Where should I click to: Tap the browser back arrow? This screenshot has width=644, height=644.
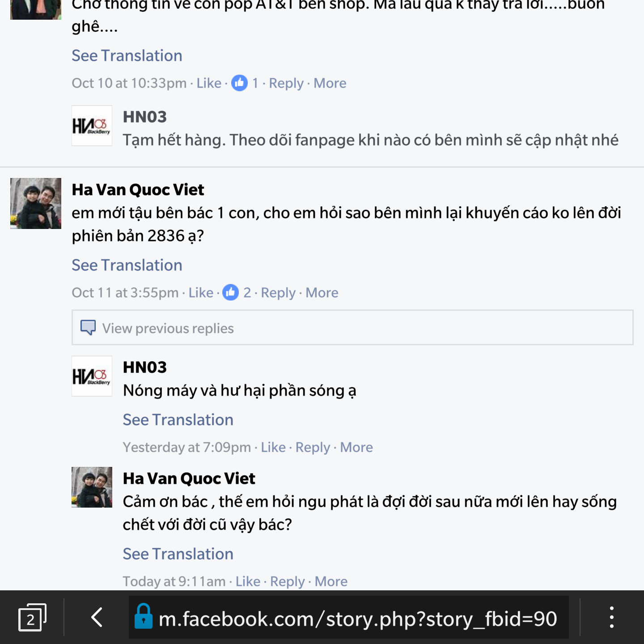pos(97,618)
